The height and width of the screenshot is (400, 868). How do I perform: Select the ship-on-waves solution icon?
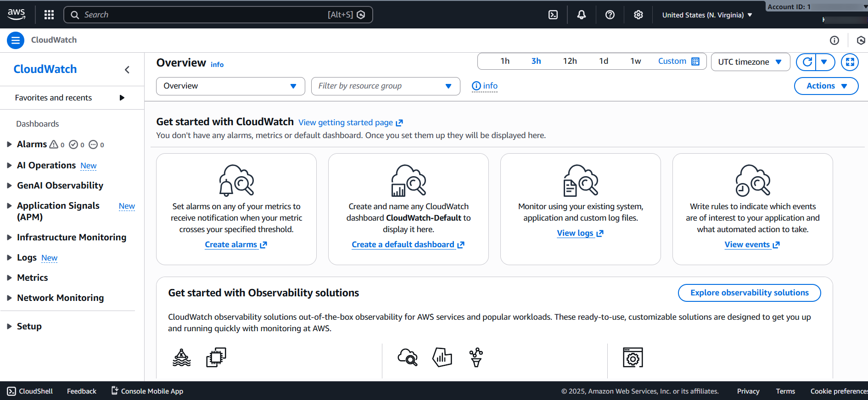[x=182, y=357]
